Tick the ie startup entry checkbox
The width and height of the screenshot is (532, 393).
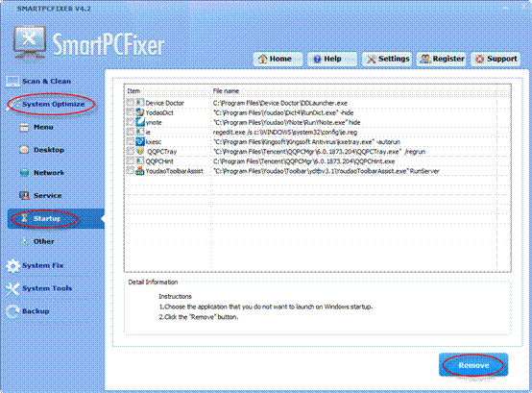point(131,132)
